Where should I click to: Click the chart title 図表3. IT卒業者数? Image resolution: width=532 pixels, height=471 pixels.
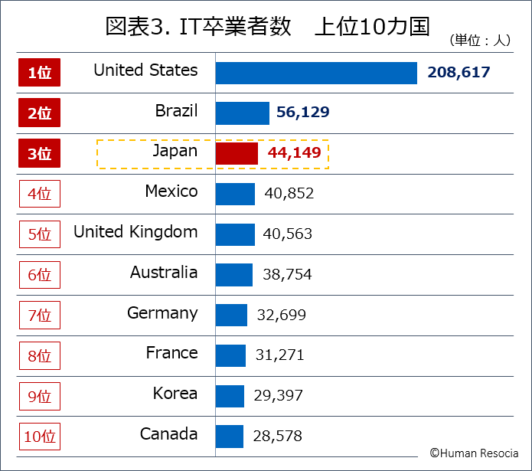tap(198, 26)
